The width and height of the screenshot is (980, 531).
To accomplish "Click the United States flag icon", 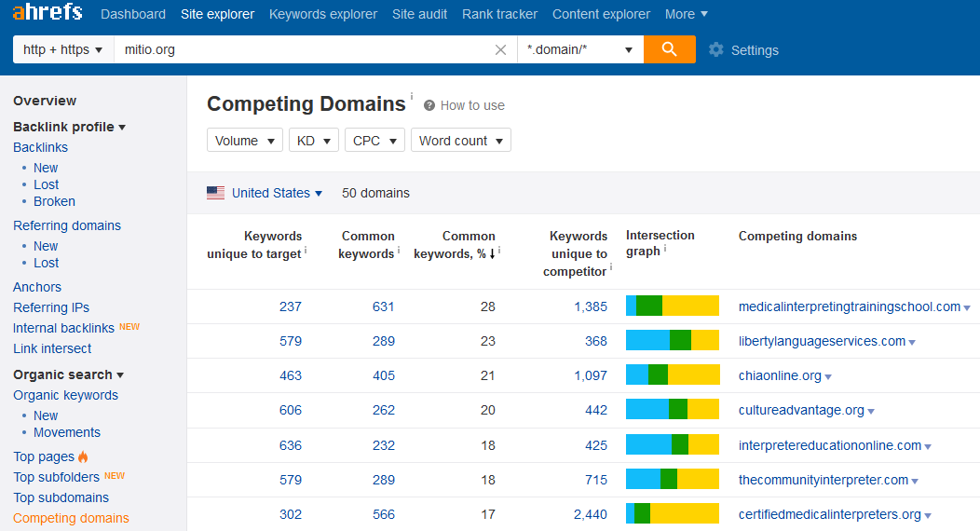I will (215, 193).
